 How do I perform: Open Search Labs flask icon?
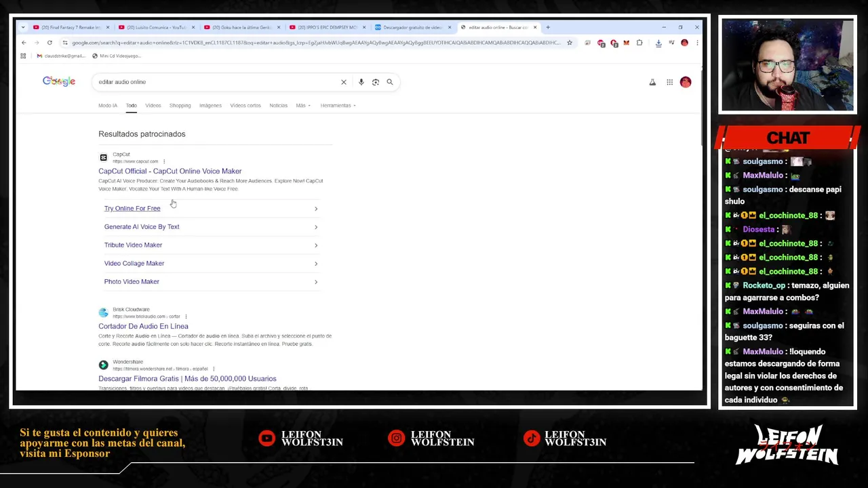652,82
